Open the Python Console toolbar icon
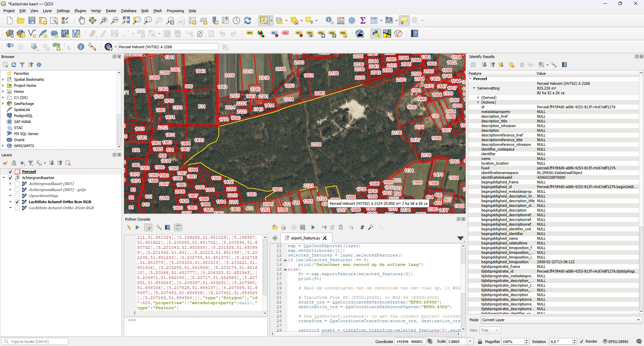The height and width of the screenshot is (346, 644). (x=376, y=34)
